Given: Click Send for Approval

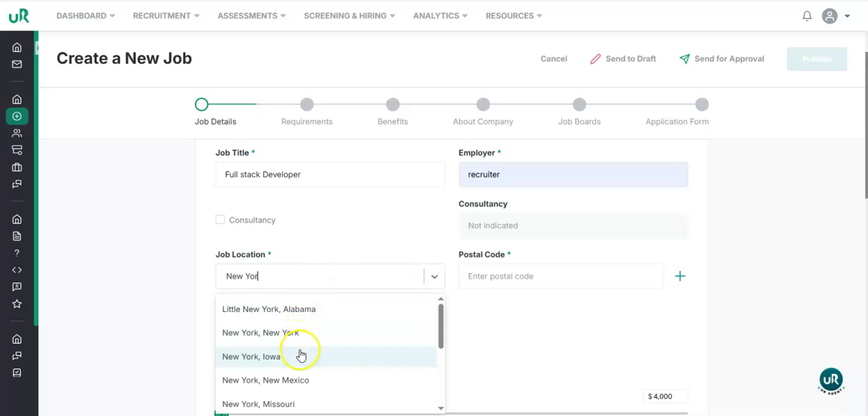Looking at the screenshot, I should coord(721,59).
